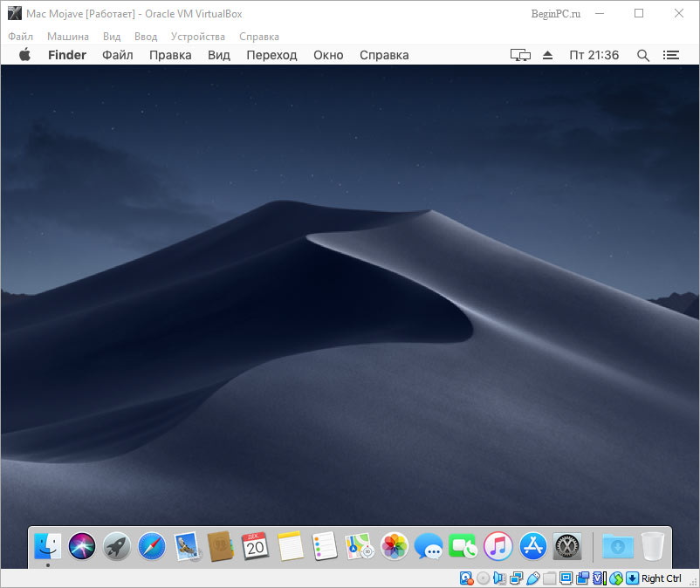Click the eject icon in menu bar
Image resolution: width=700 pixels, height=588 pixels.
548,55
